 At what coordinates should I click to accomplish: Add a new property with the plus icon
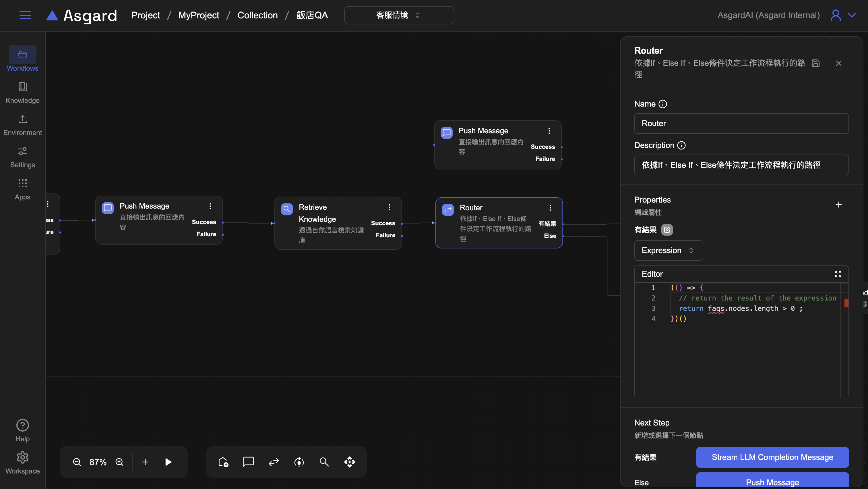(838, 205)
